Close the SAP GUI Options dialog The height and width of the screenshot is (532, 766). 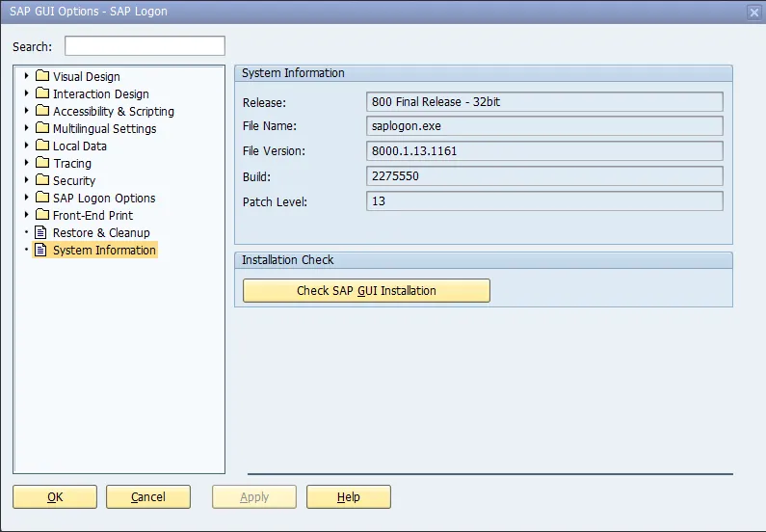(x=753, y=12)
